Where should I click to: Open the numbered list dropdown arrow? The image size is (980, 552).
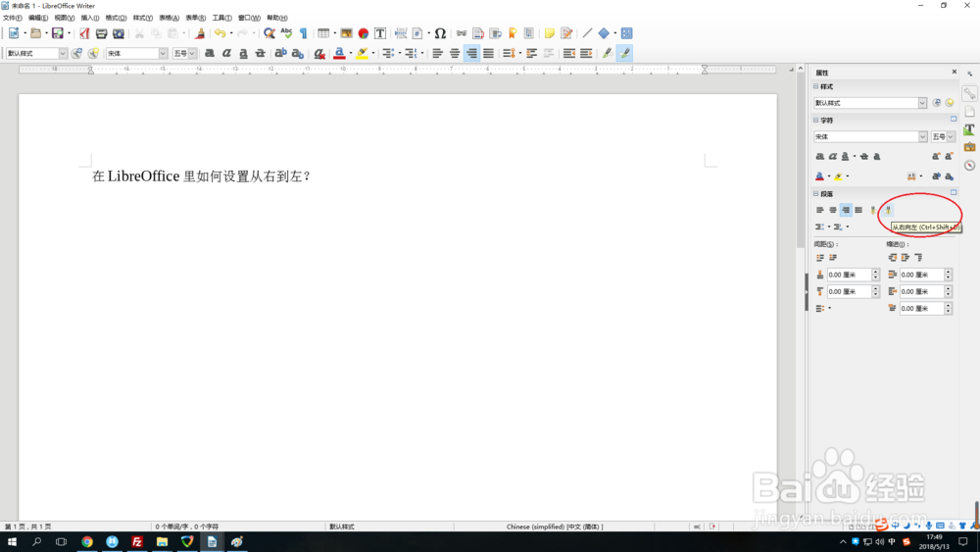pyautogui.click(x=421, y=53)
